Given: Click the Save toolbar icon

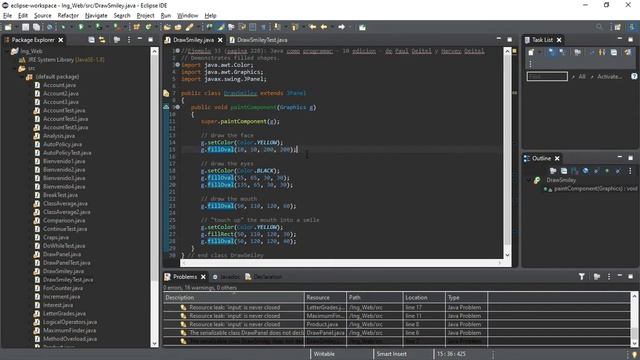Looking at the screenshot, I should tap(26, 27).
